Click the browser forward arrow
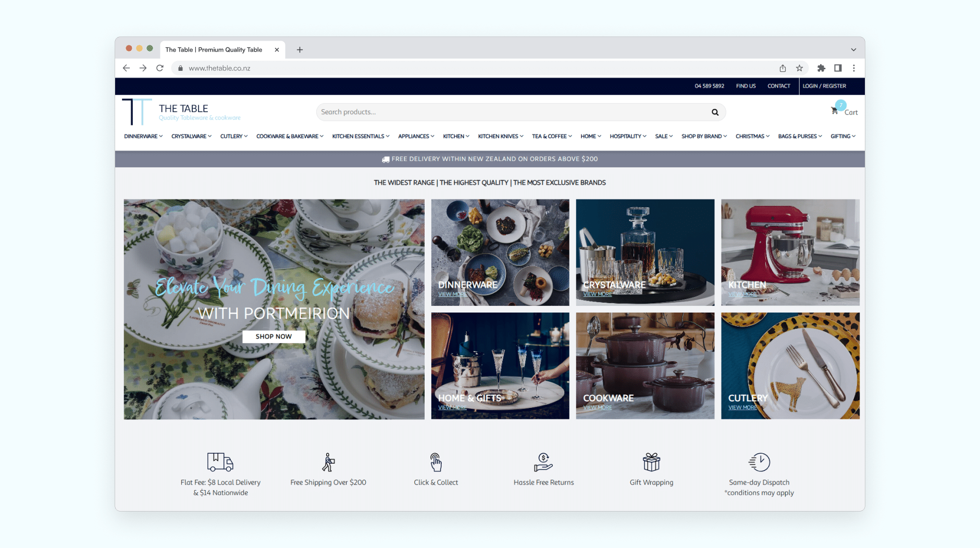 pyautogui.click(x=143, y=68)
